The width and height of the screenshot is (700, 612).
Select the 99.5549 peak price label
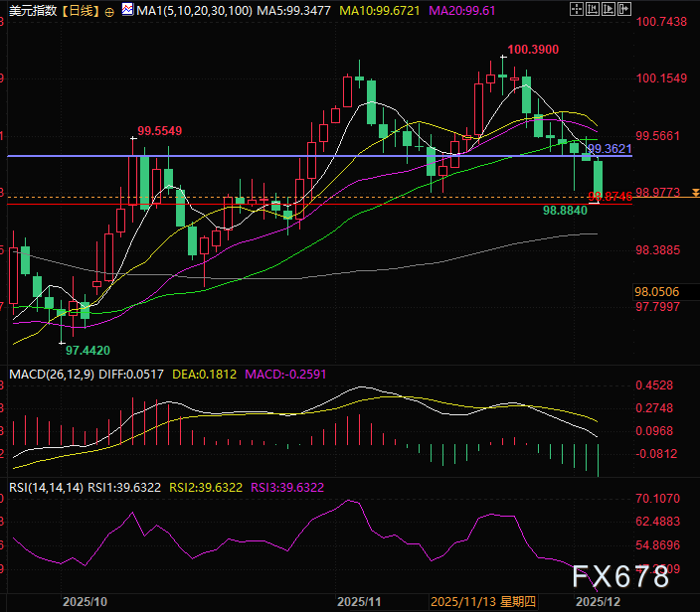coord(160,130)
